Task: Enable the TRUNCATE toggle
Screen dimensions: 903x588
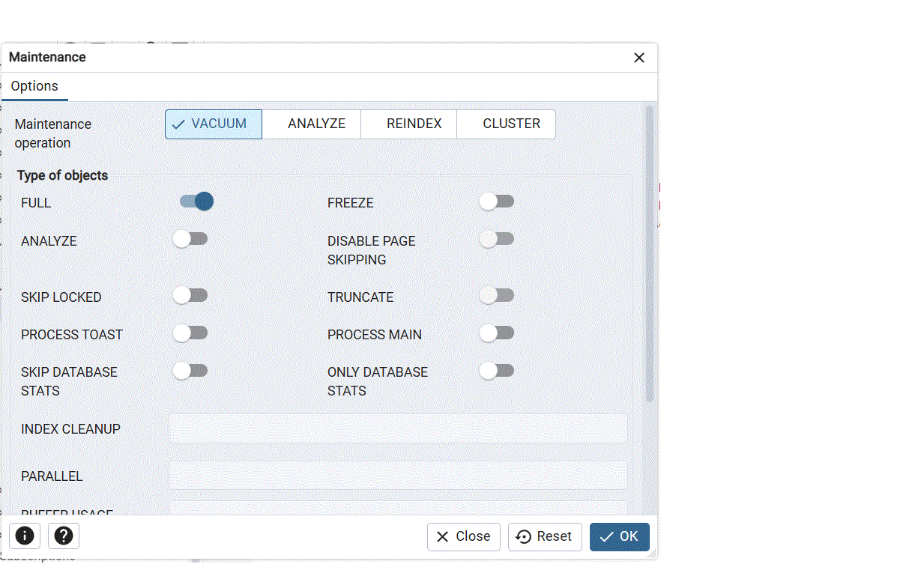Action: click(x=497, y=296)
